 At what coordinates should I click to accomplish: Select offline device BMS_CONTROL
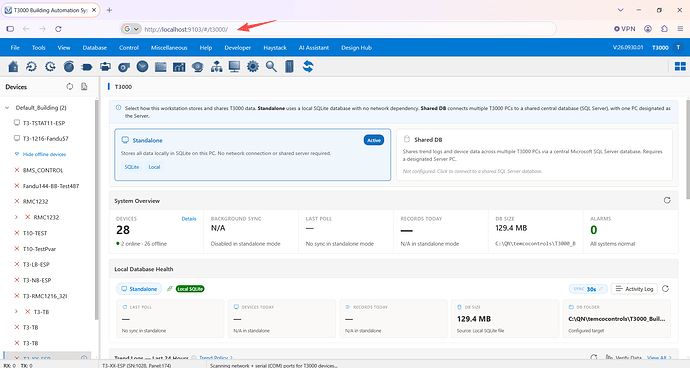[x=43, y=170]
